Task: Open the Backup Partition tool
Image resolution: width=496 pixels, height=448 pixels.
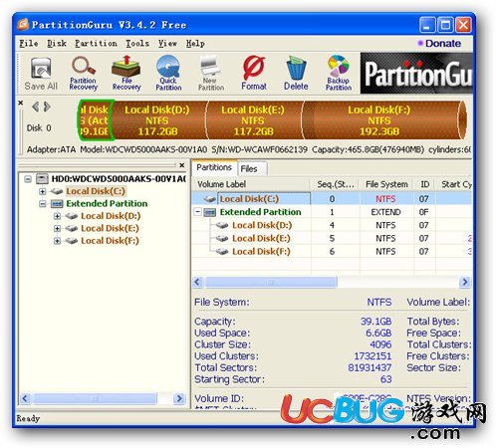Action: click(x=339, y=73)
